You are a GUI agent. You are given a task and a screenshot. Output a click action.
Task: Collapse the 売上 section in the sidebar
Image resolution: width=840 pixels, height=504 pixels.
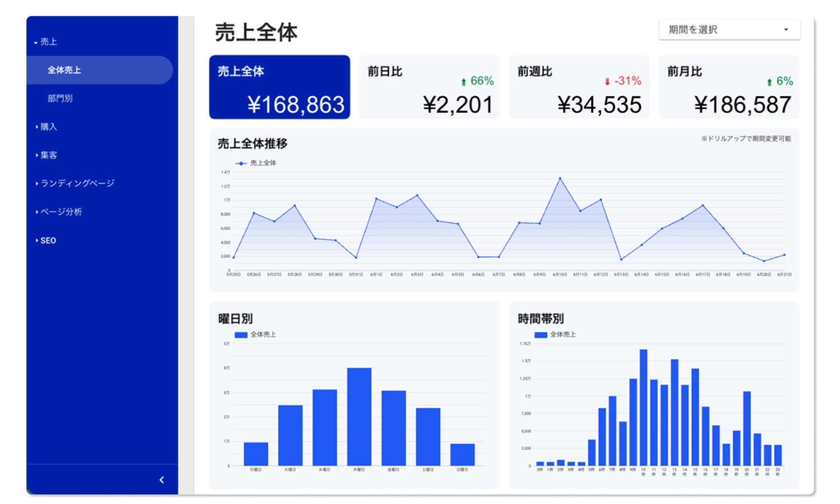pos(45,42)
